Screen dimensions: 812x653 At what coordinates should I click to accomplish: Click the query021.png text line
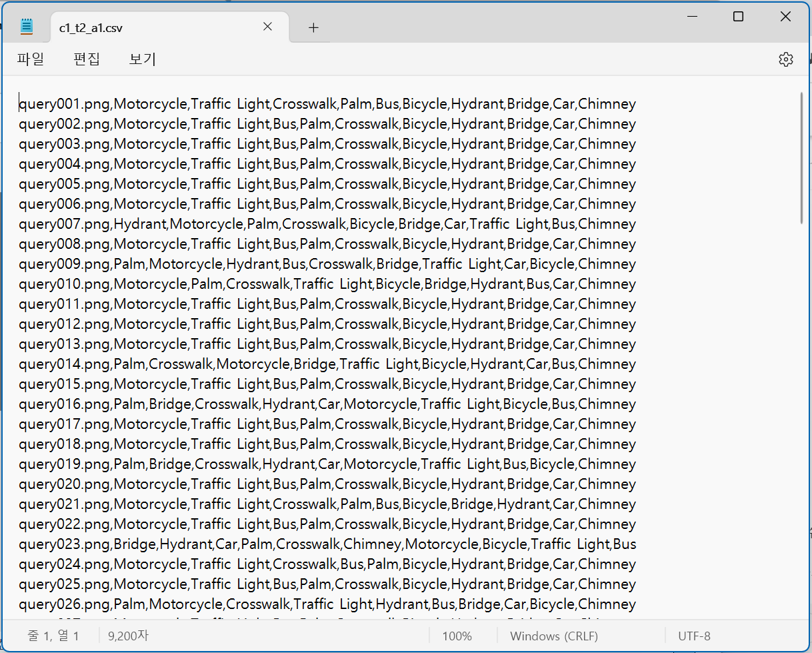[x=327, y=504]
